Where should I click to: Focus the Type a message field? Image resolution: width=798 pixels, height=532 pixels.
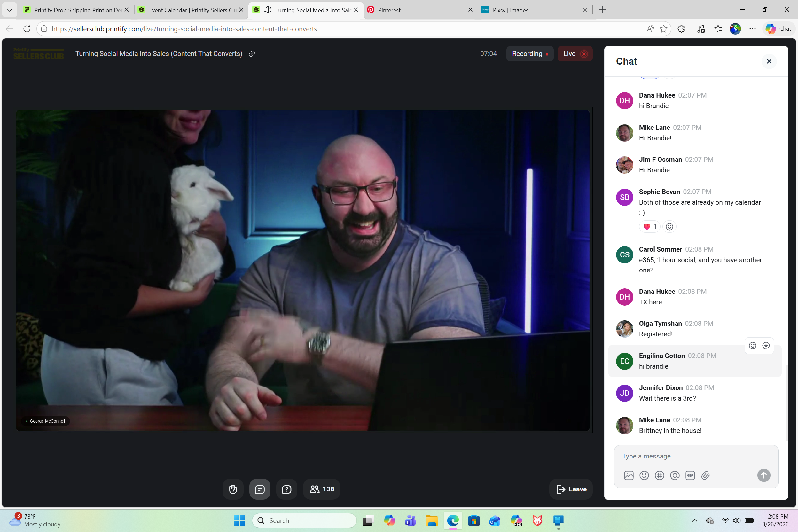696,456
